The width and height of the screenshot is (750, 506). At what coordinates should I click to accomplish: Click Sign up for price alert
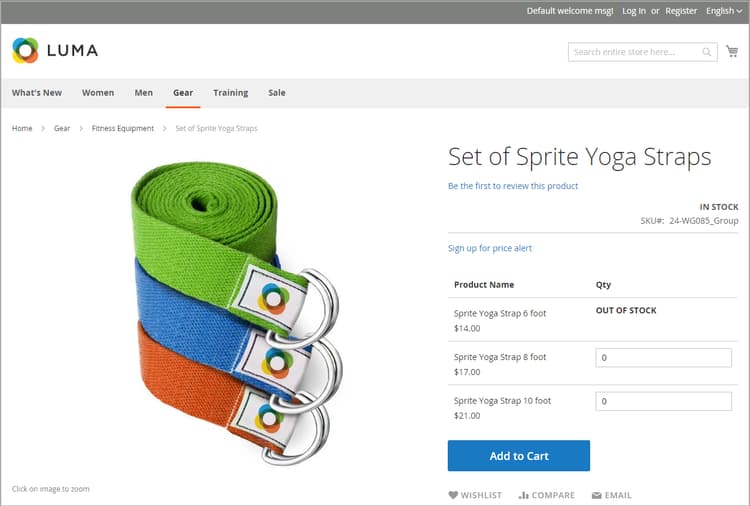490,248
